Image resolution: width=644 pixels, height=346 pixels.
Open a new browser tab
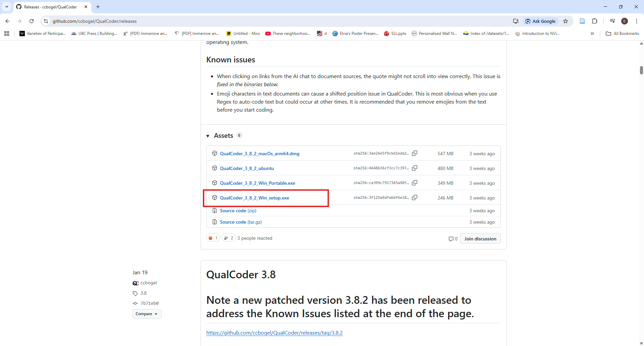pos(98,7)
